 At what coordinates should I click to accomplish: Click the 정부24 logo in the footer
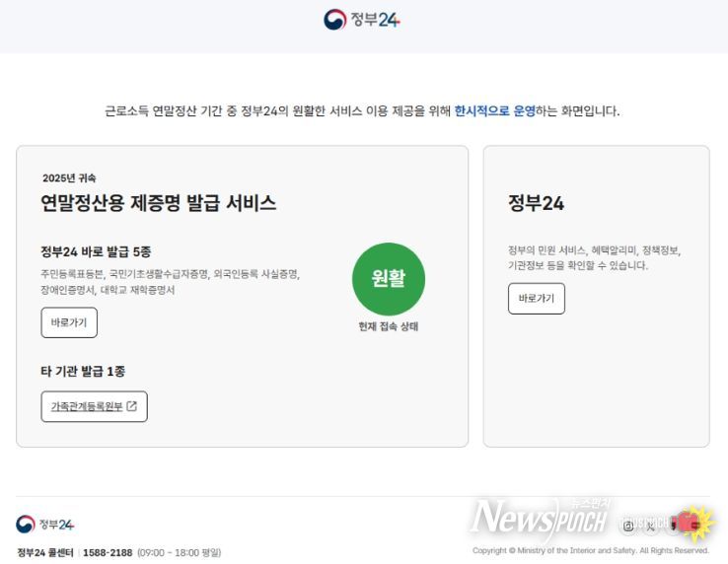point(44,525)
